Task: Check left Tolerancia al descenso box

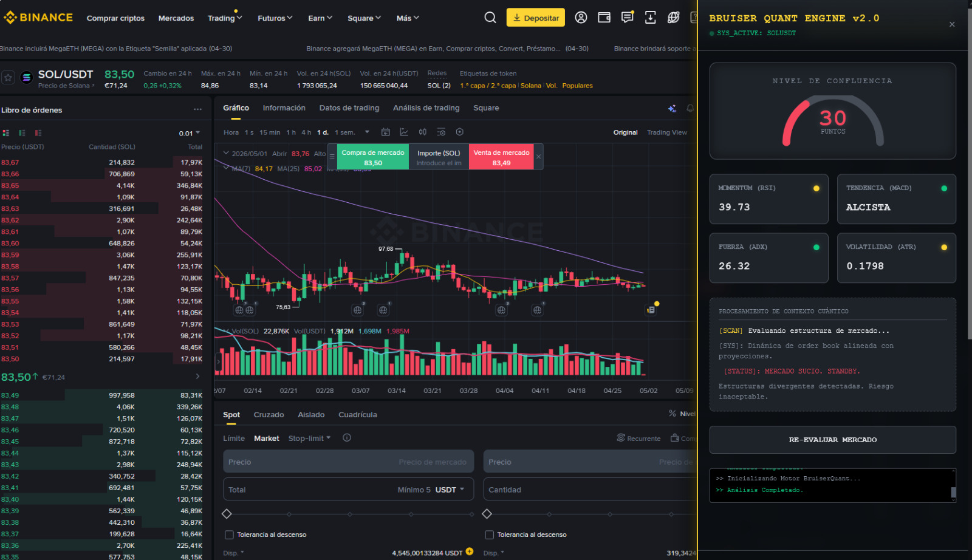Action: (x=229, y=535)
